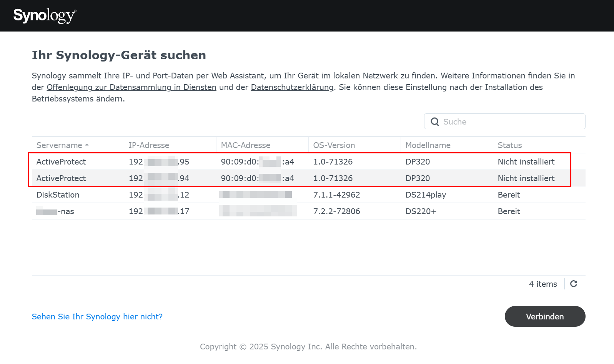Viewport: 614px width, 364px height.
Task: Click OS version 7.1.1-42962
Action: (x=337, y=195)
